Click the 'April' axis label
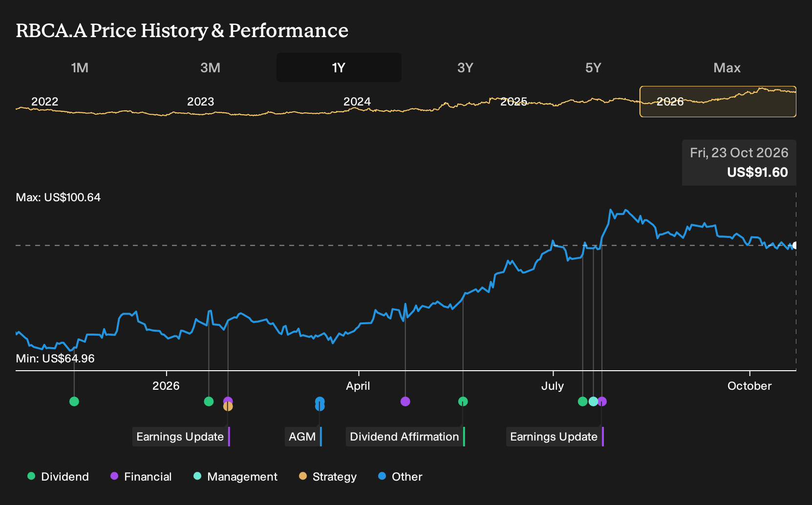812x505 pixels. pyautogui.click(x=358, y=386)
